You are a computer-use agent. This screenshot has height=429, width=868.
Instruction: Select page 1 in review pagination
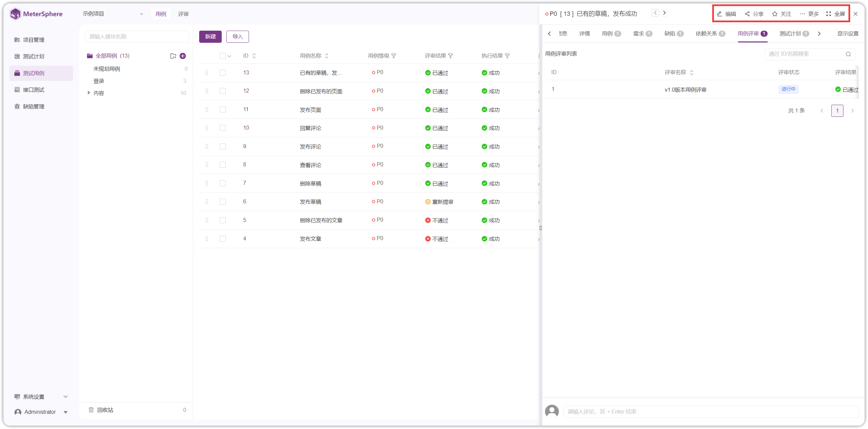(837, 111)
